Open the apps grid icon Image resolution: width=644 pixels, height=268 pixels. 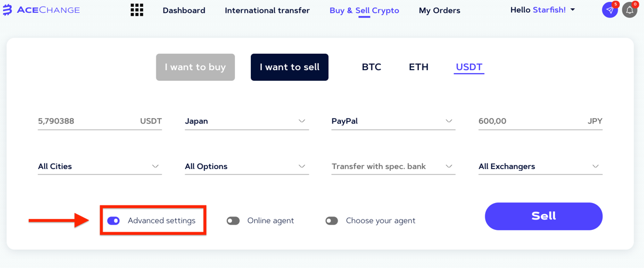coord(137,10)
